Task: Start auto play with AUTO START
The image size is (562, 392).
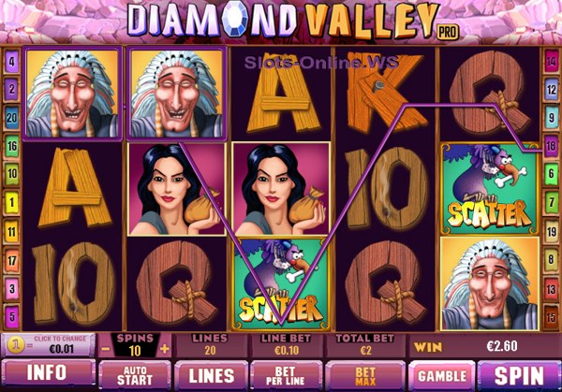Action: tap(135, 375)
